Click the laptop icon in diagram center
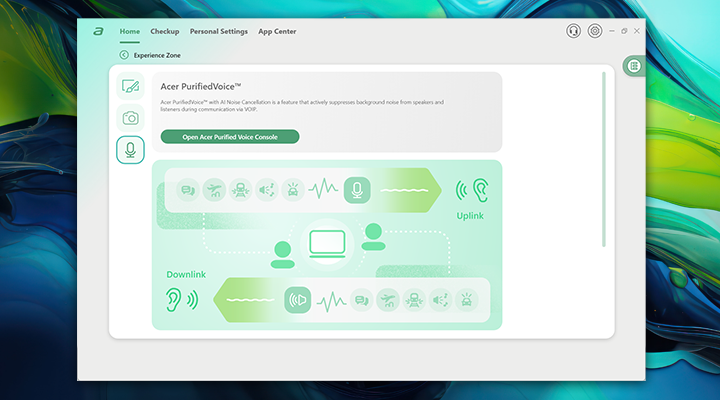This screenshot has width=720, height=400. point(327,244)
